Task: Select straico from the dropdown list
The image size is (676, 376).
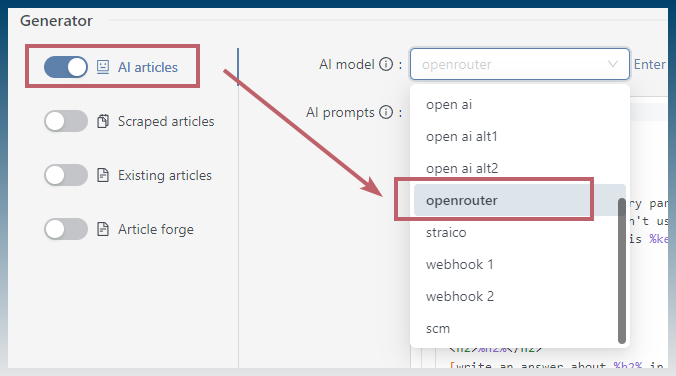Action: 516,232
